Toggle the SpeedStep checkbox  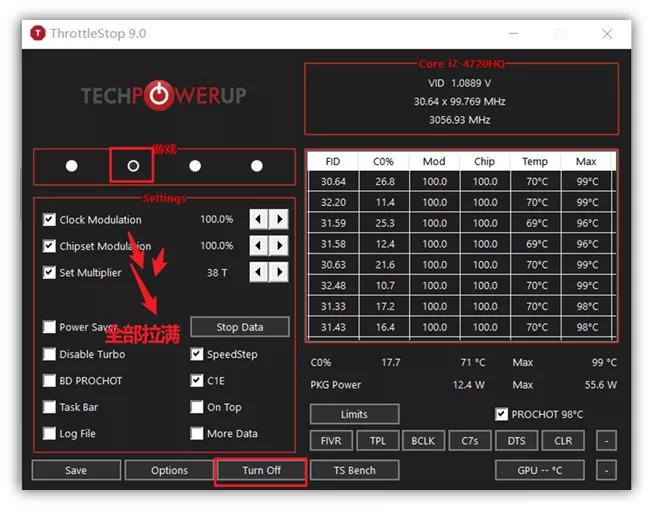tap(197, 354)
